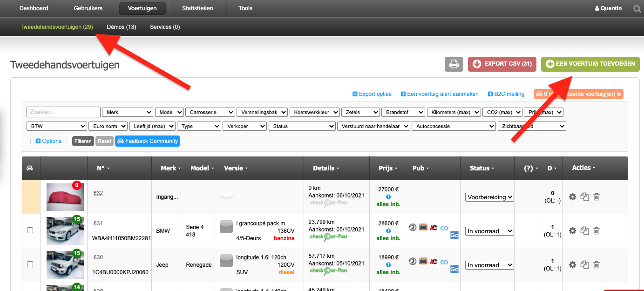Click Go publication icon in BMW row
The width and height of the screenshot is (644, 291).
coord(454,235)
